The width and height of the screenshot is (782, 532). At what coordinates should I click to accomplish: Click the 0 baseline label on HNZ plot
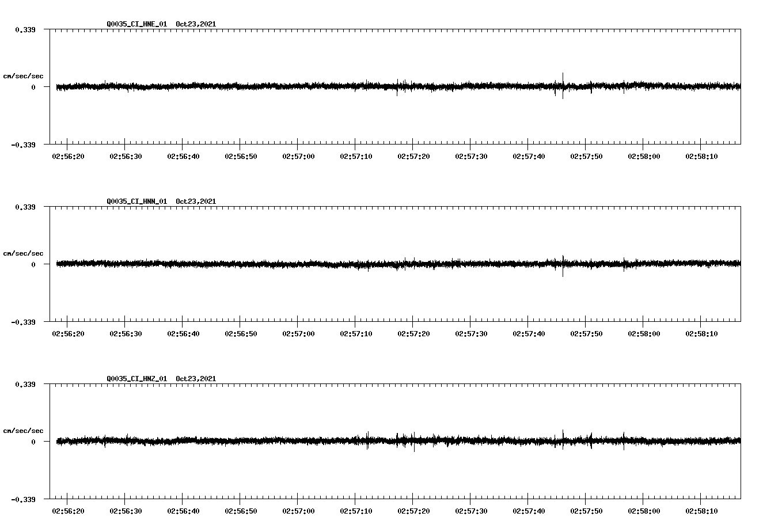coord(33,442)
